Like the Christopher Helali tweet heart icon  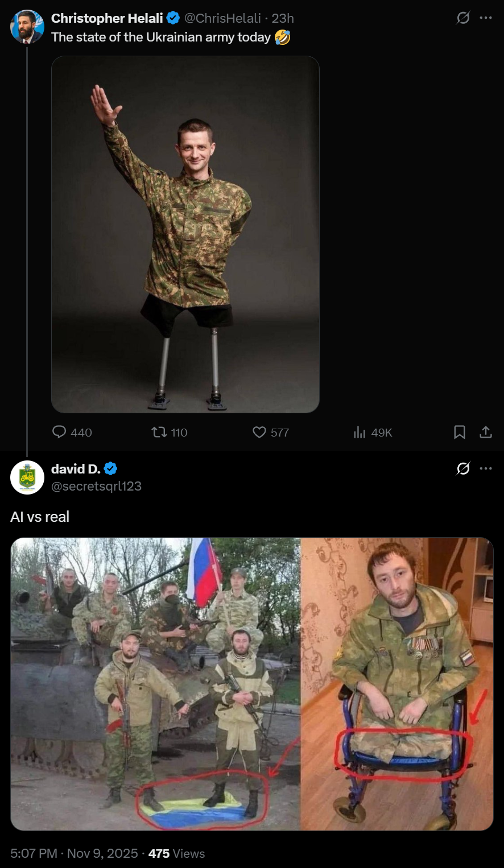click(x=259, y=433)
